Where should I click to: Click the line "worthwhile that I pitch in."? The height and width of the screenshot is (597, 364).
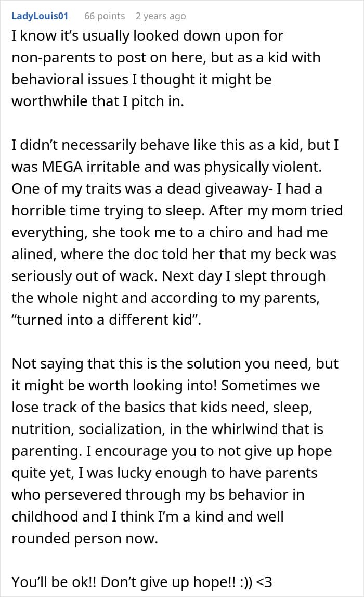click(98, 101)
